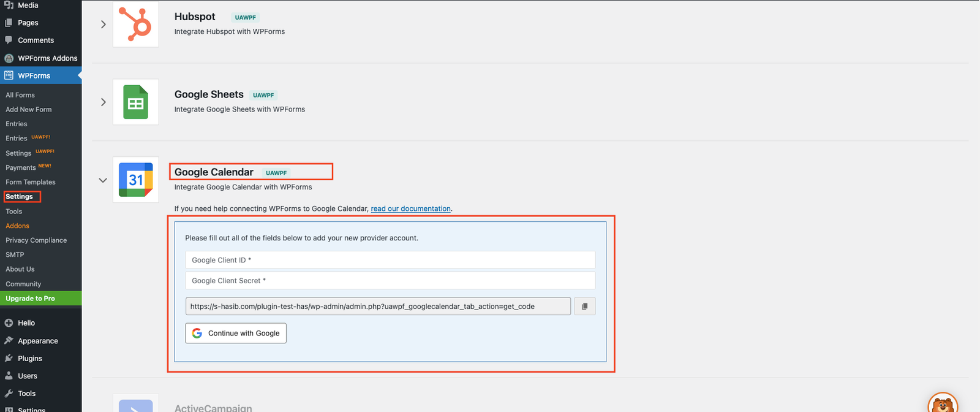Viewport: 980px width, 412px height.
Task: Click the ActiveCampaign logo icon
Action: (135, 405)
